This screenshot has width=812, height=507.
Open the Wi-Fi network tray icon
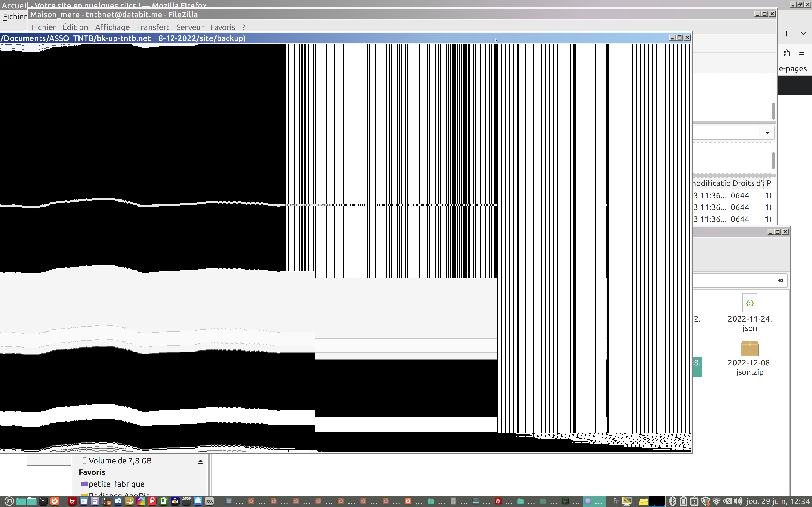716,501
